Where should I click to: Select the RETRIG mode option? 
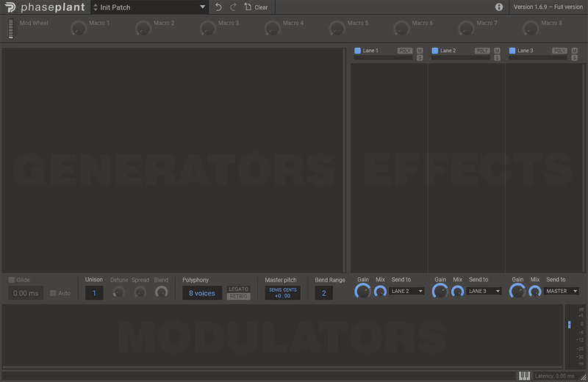point(238,296)
